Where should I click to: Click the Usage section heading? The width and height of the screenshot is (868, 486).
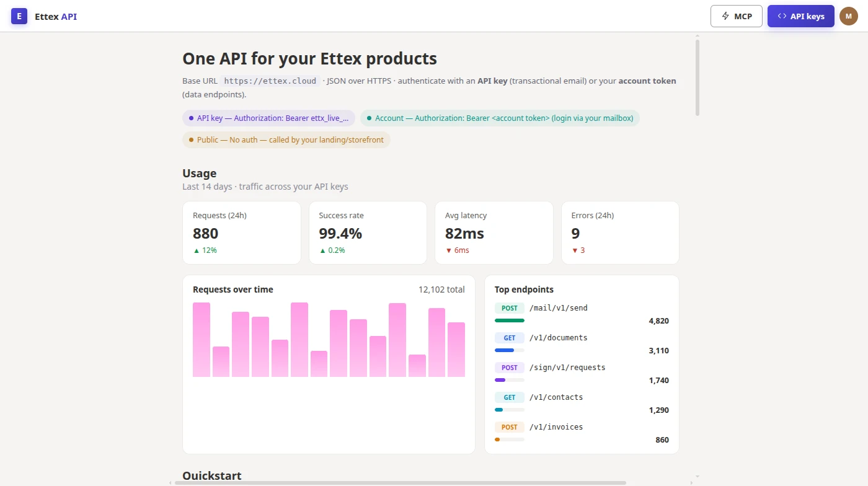coord(200,174)
